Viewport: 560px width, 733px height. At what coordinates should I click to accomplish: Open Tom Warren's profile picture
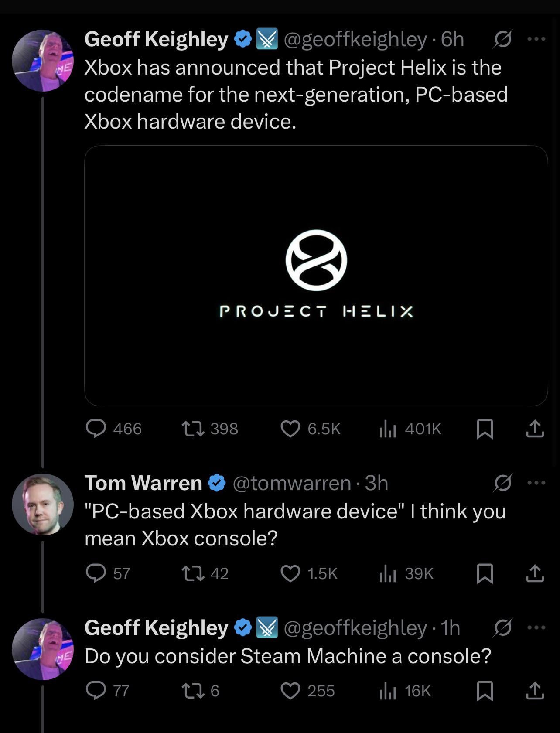(42, 505)
